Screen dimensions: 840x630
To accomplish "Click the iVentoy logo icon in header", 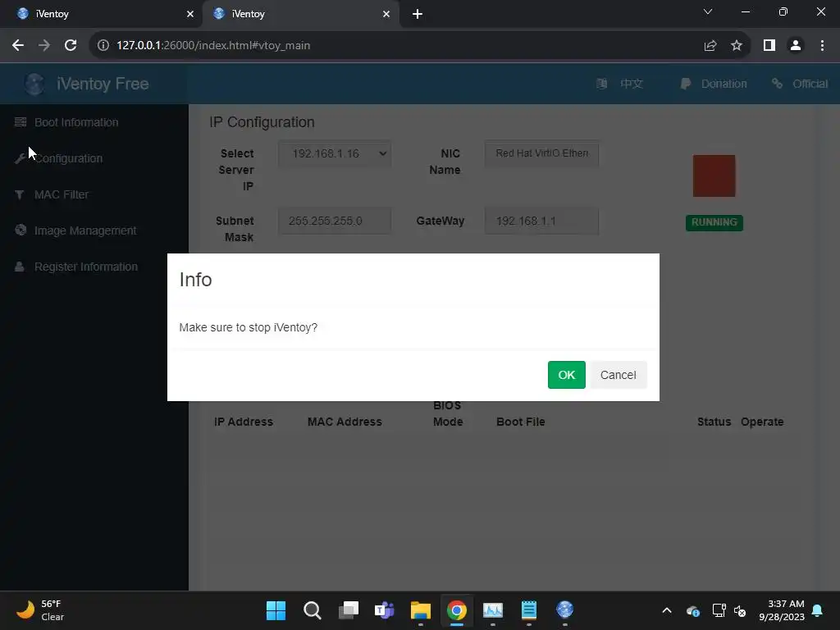I will click(x=34, y=84).
